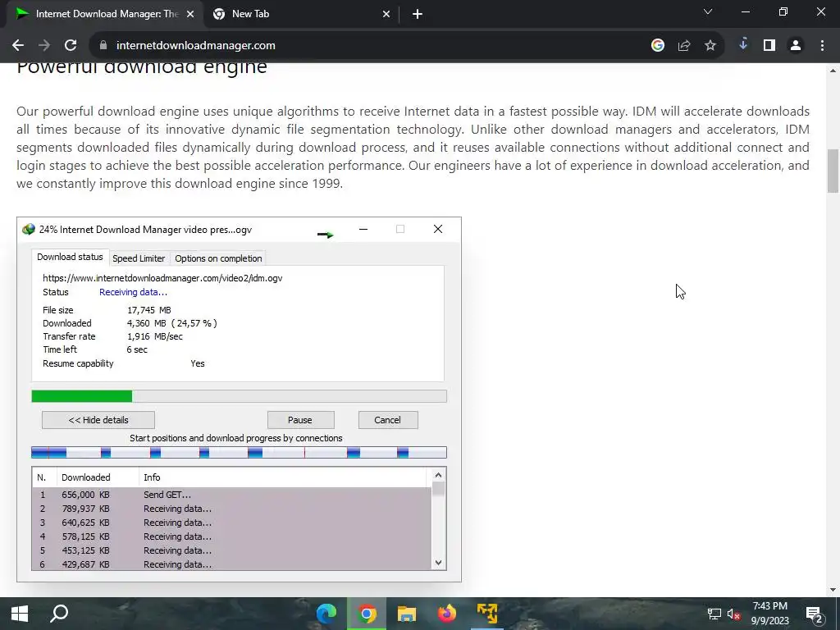Select connection row with 640,625 KB
The width and height of the screenshot is (840, 630).
pos(231,523)
